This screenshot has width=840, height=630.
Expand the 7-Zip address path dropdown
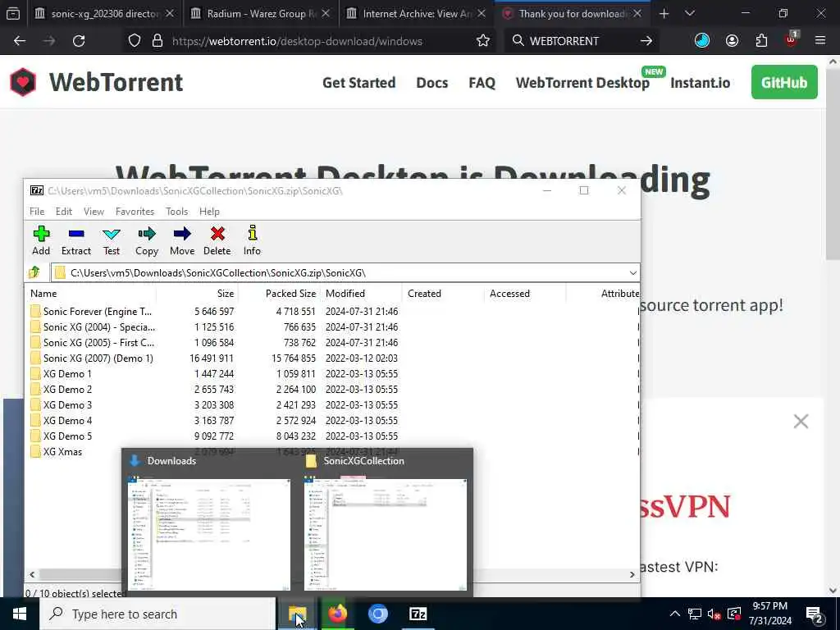coord(632,273)
